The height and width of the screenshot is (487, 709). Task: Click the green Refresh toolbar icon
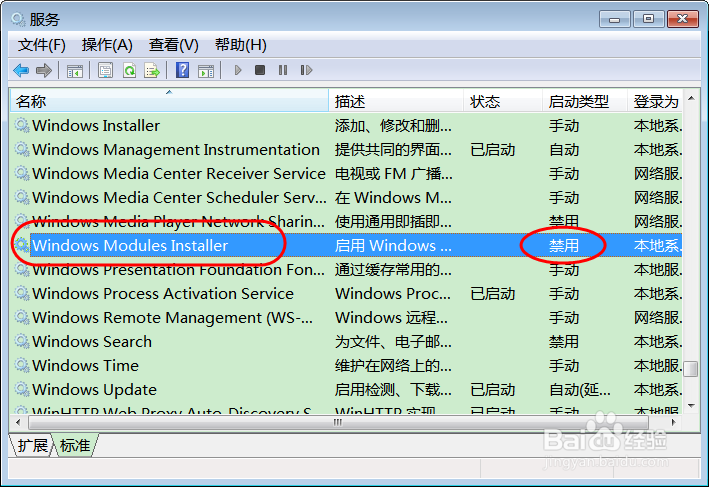129,71
